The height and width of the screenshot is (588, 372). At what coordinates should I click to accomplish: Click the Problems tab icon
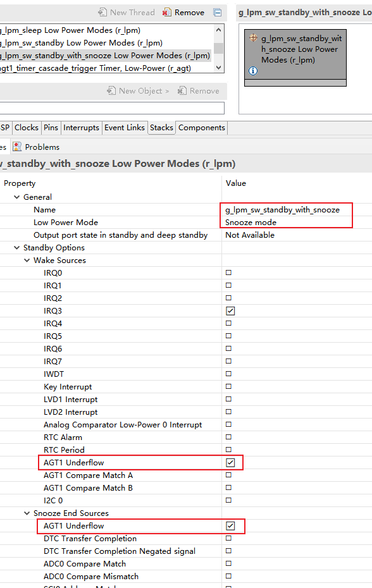17,147
